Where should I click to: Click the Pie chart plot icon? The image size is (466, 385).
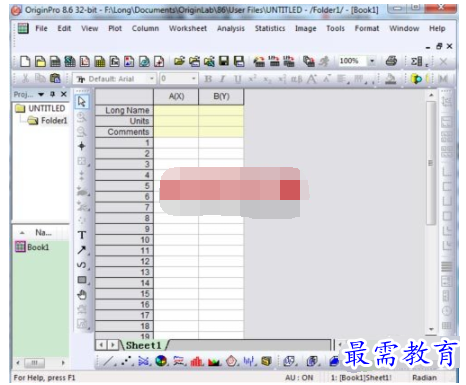(161, 361)
